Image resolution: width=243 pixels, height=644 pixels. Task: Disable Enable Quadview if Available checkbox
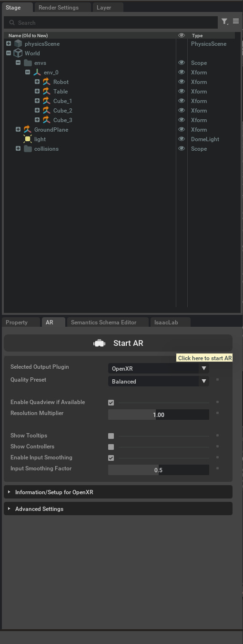coord(111,403)
